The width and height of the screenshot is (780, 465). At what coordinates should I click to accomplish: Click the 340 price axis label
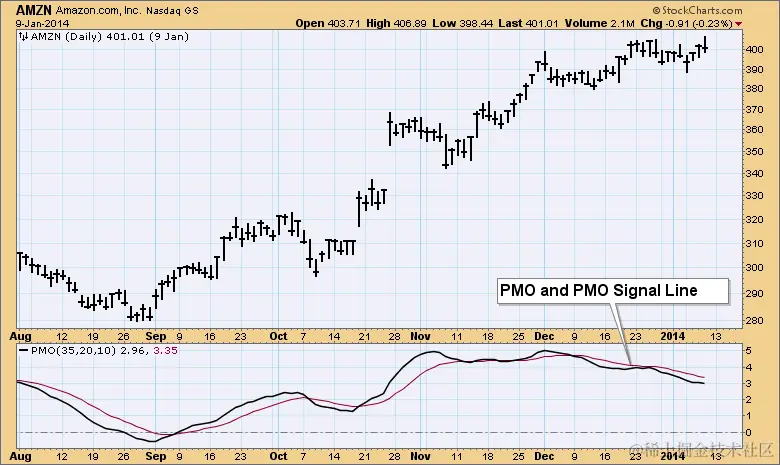click(754, 174)
